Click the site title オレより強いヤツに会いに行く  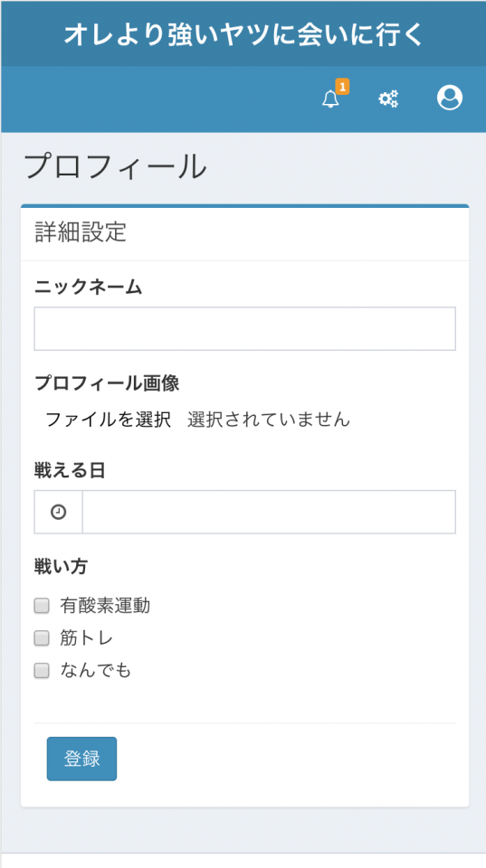pos(243,35)
